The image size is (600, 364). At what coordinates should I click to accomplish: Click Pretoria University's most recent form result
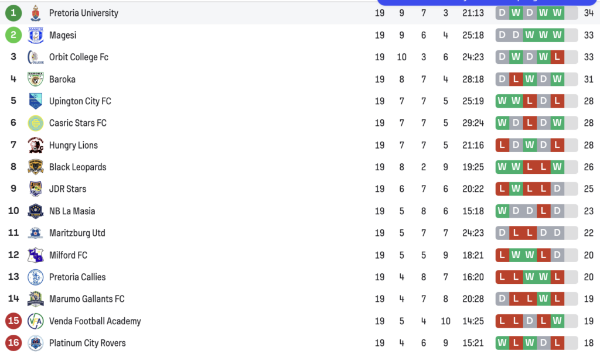point(557,13)
